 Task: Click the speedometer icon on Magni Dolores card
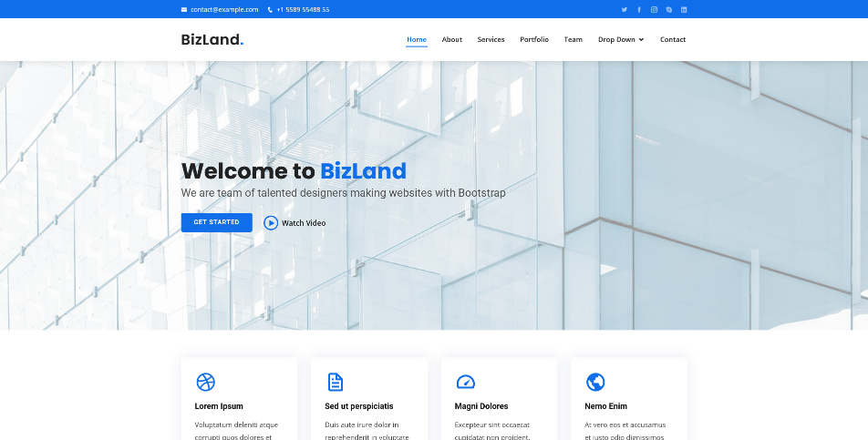pyautogui.click(x=466, y=382)
